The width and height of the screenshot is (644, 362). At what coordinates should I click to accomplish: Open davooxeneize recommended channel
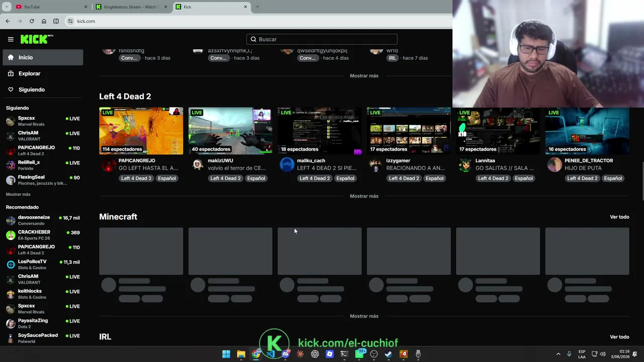click(43, 220)
